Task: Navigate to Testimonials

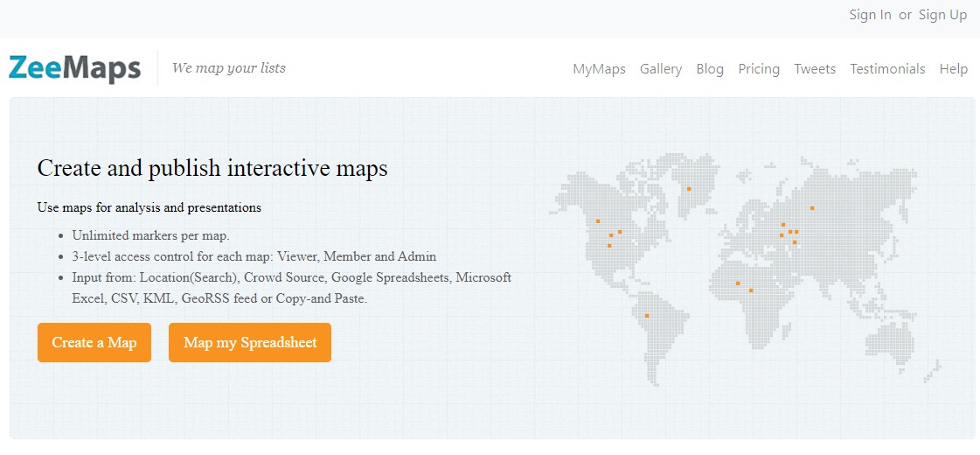Action: click(887, 69)
